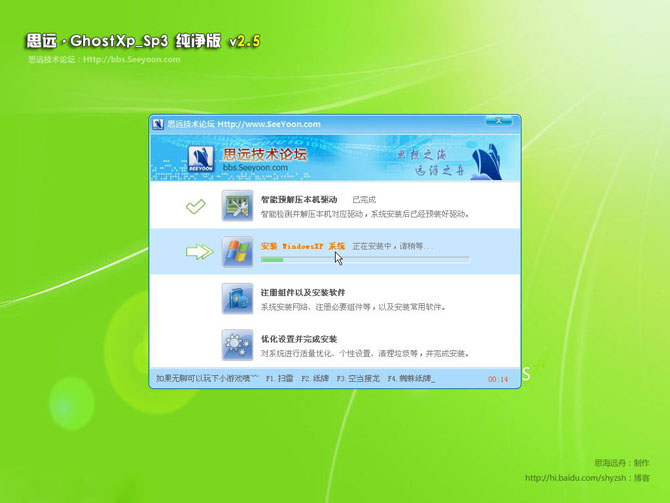The height and width of the screenshot is (503, 670).
Task: Launch the F3 空当接龙 FreeCell game
Action: click(358, 378)
